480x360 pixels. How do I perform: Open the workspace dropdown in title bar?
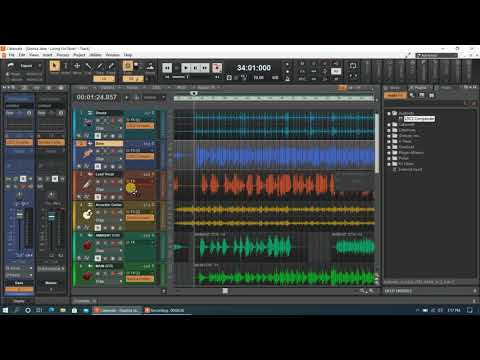pyautogui.click(x=437, y=55)
